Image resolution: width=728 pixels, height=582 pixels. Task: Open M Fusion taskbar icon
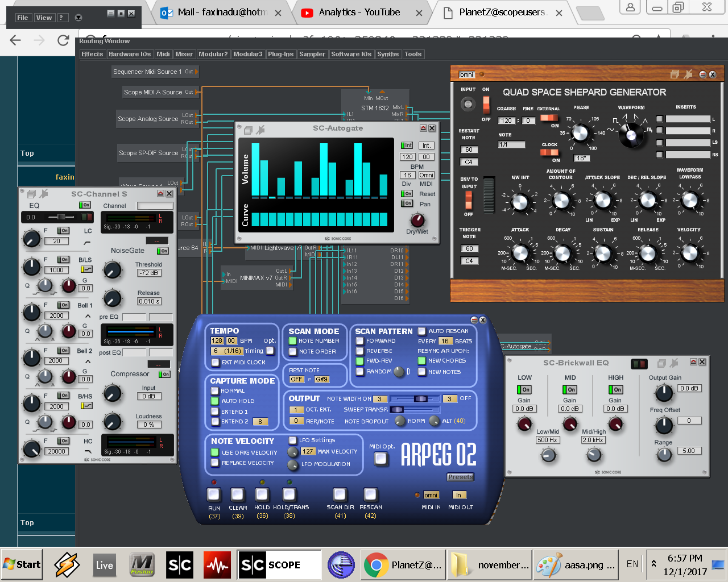(142, 565)
